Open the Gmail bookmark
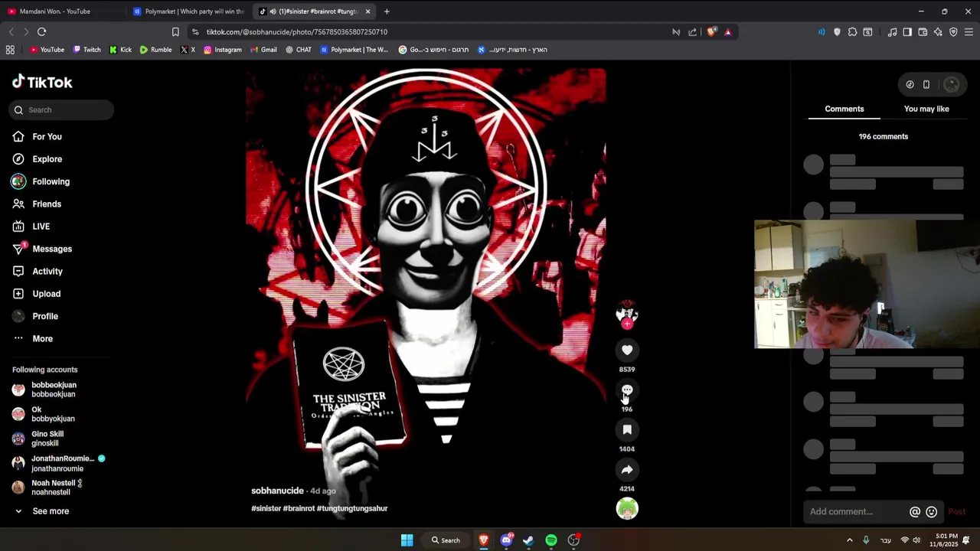 click(x=263, y=50)
